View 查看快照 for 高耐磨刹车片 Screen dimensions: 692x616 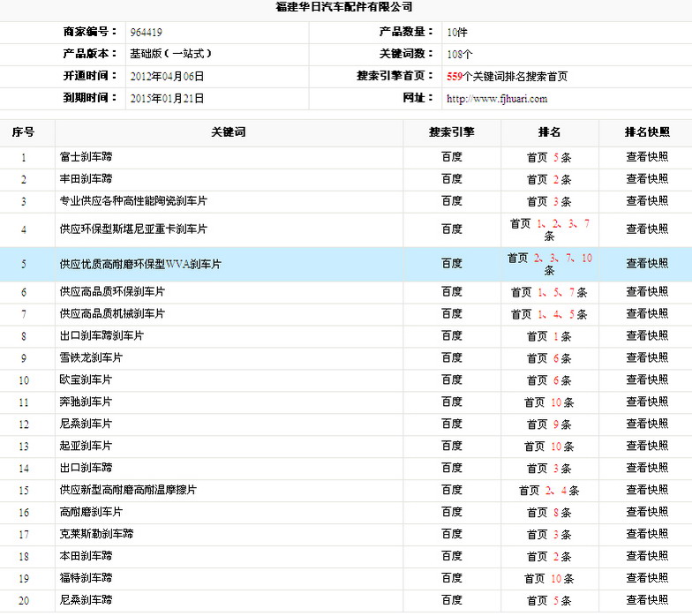647,512
